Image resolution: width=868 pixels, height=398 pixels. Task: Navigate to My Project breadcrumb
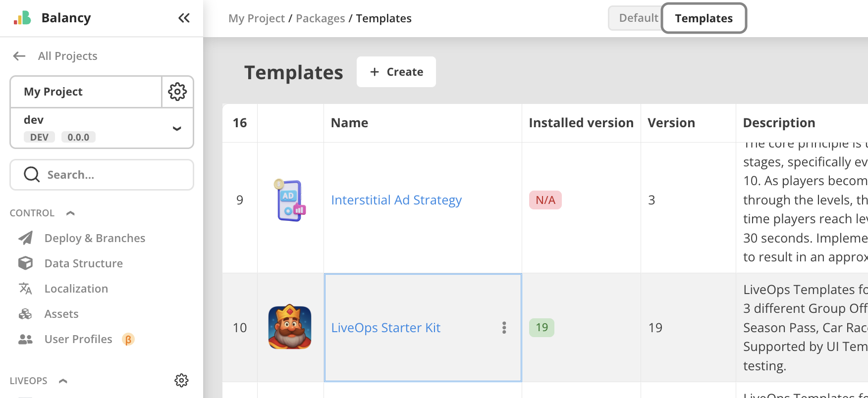[x=257, y=18]
